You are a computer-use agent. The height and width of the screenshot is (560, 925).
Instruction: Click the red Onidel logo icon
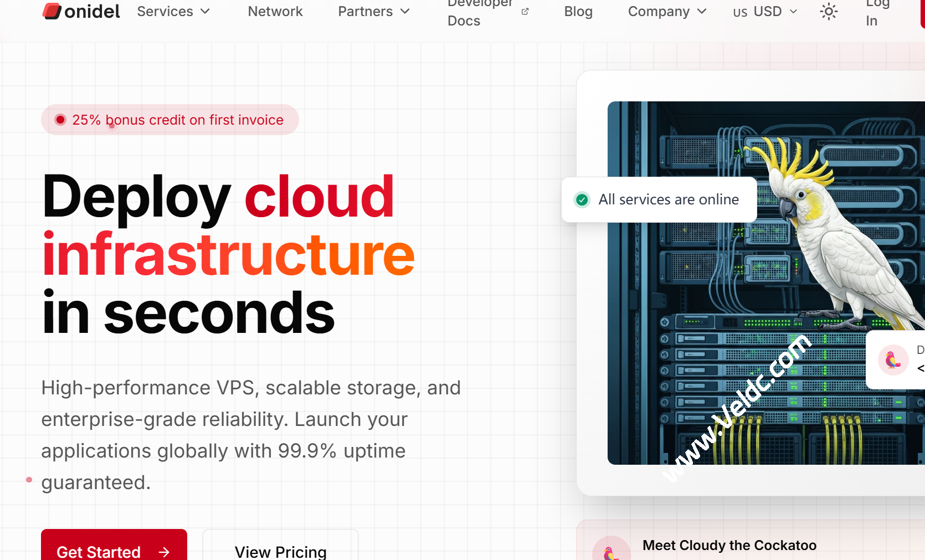pyautogui.click(x=52, y=11)
